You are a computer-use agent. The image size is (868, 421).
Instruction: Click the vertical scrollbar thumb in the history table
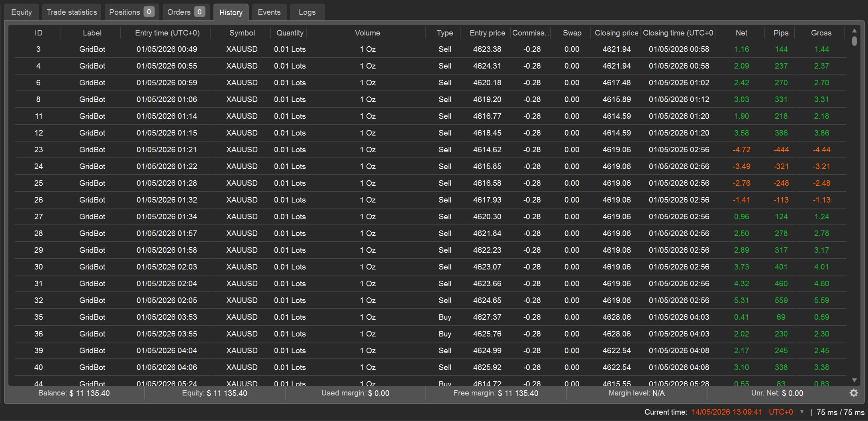point(854,41)
